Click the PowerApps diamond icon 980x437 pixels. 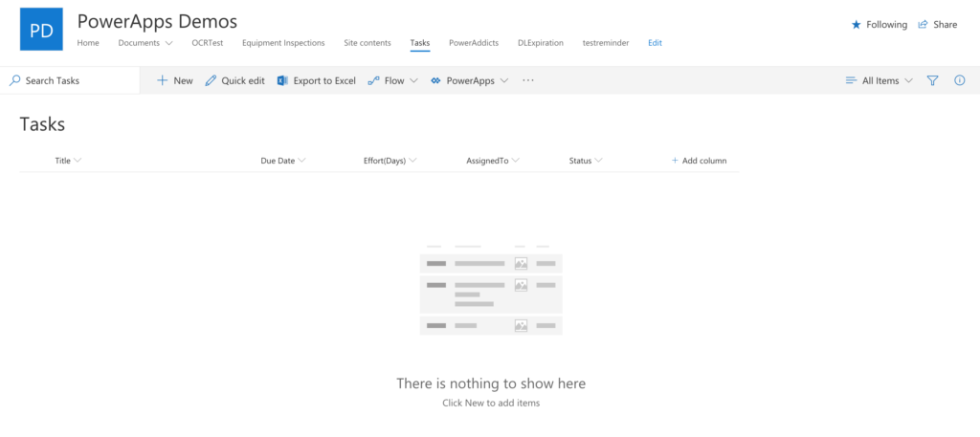(435, 80)
